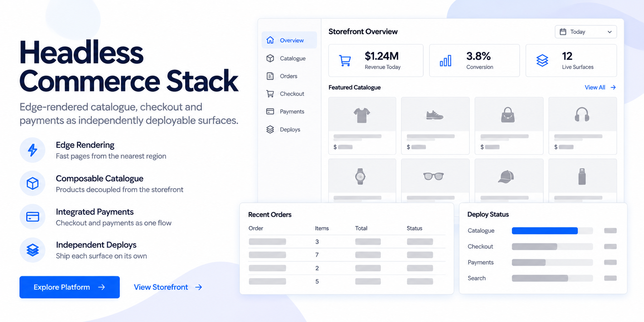Follow the View Storefront link

pyautogui.click(x=168, y=287)
